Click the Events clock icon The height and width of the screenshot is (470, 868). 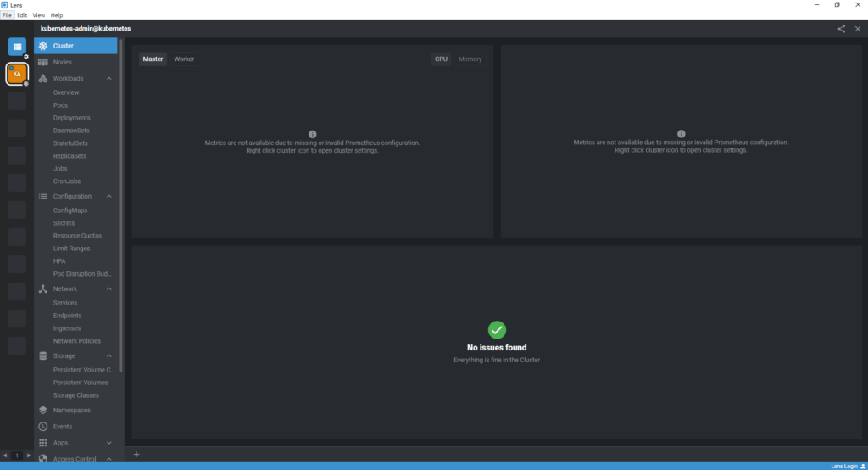[43, 427]
